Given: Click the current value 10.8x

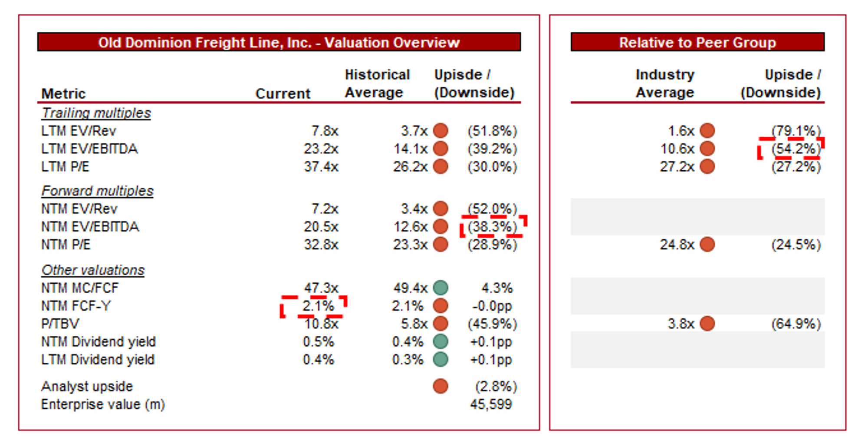Looking at the screenshot, I should click(321, 324).
